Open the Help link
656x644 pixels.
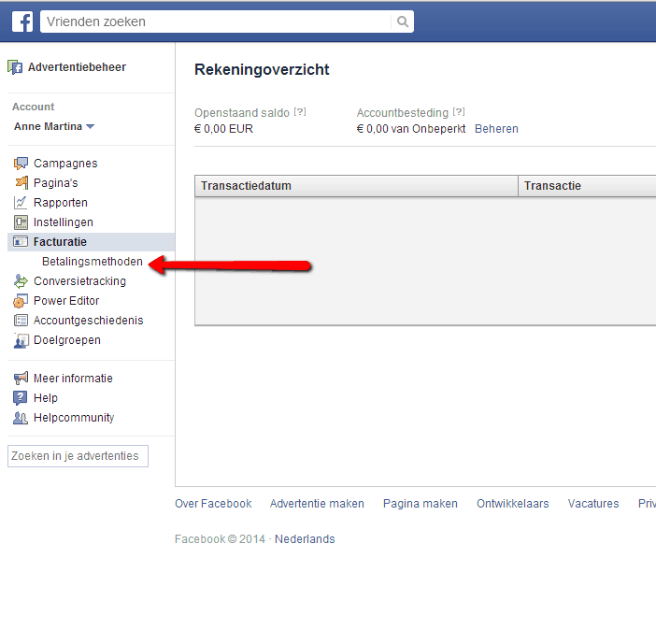coord(45,398)
